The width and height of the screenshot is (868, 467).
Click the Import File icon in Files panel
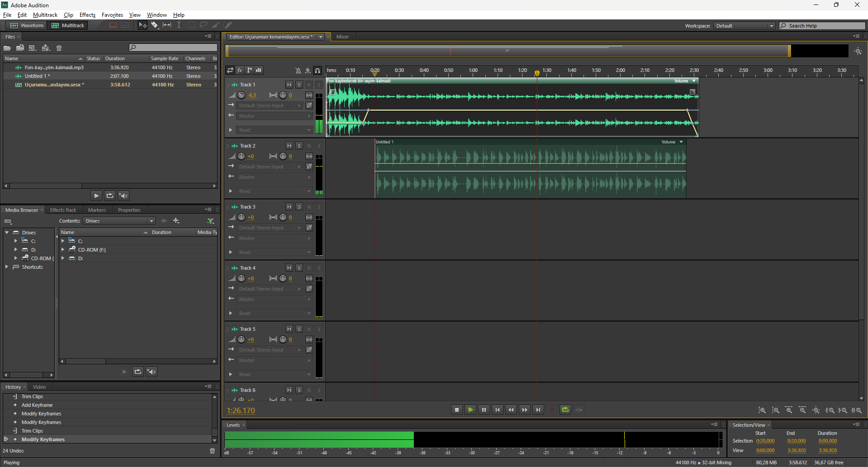pyautogui.click(x=20, y=48)
